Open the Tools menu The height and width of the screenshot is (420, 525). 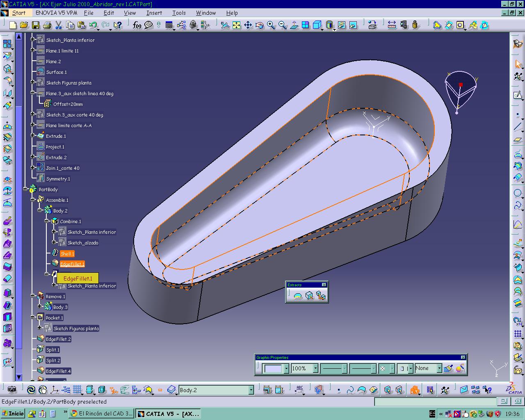179,13
